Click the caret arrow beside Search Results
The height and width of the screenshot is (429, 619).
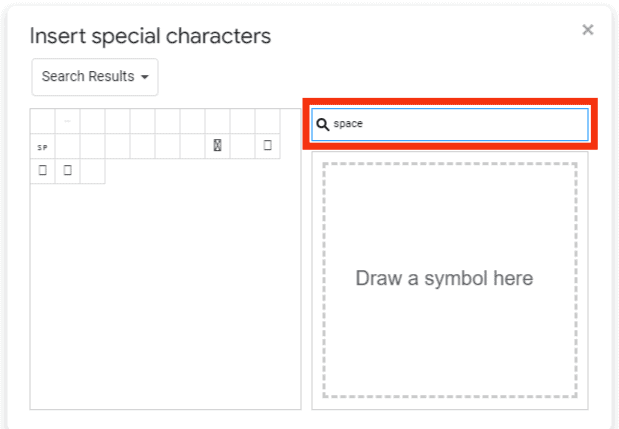click(145, 77)
